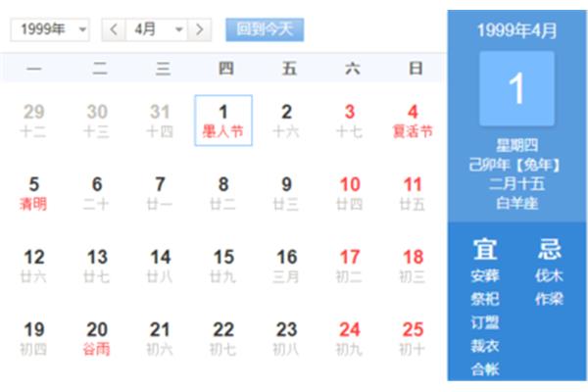Click the 白羊座 zodiac text
This screenshot has height=392, width=588.
[x=517, y=204]
